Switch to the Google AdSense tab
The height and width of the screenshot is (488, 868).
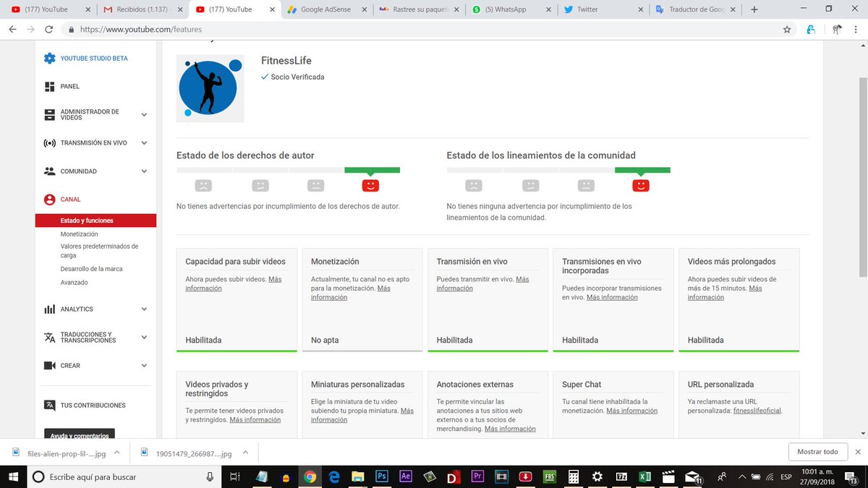pos(326,9)
